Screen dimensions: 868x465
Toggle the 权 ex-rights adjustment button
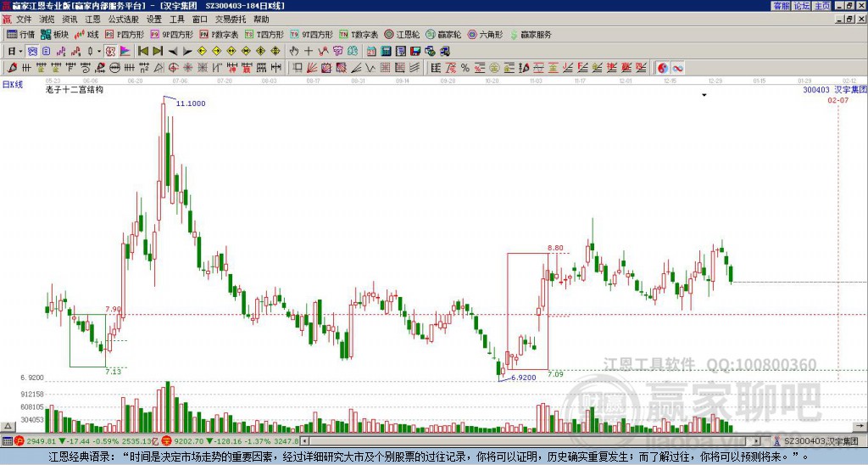click(110, 51)
